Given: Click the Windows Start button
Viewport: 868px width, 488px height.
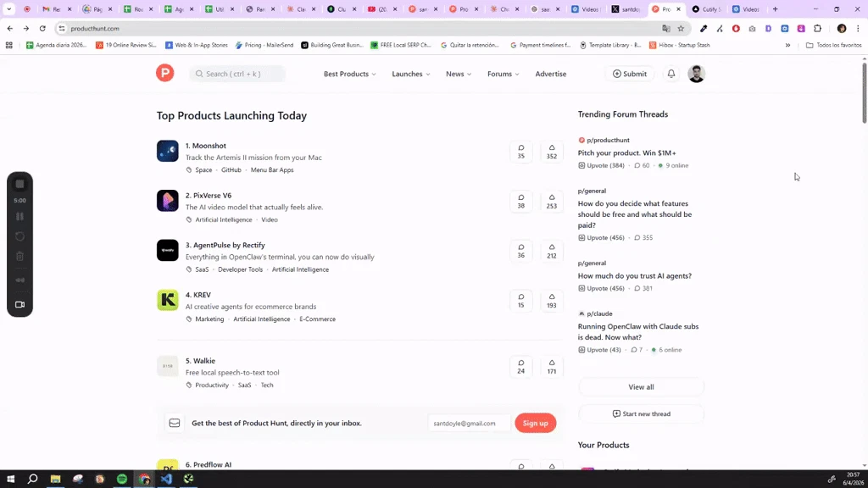Looking at the screenshot, I should [x=10, y=480].
